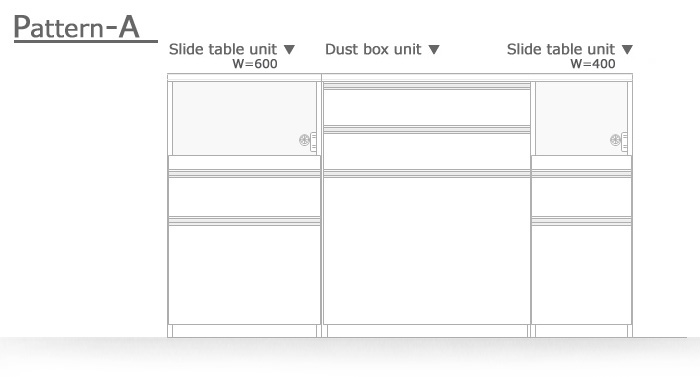Click the arrow beside right Slide table unit
The width and height of the screenshot is (700, 377).
point(627,50)
